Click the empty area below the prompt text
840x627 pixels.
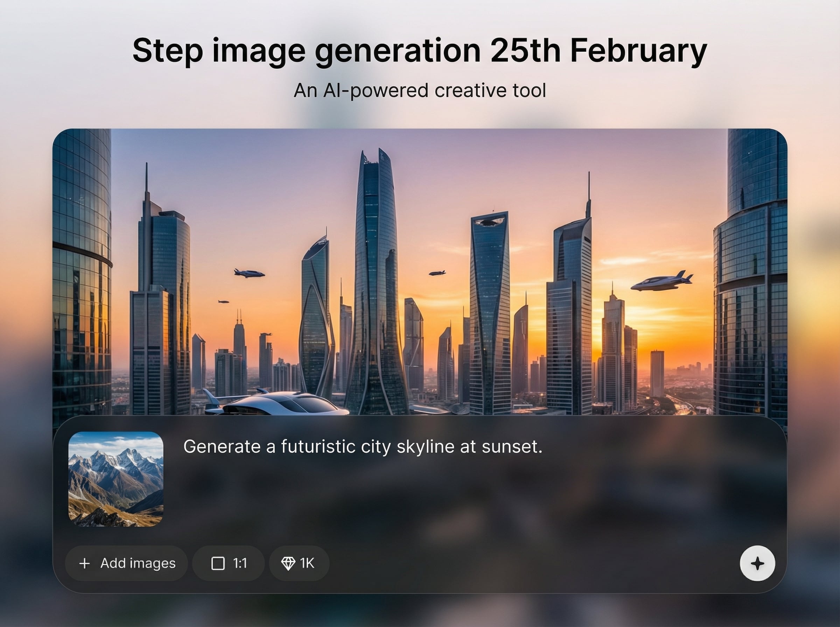click(455, 501)
